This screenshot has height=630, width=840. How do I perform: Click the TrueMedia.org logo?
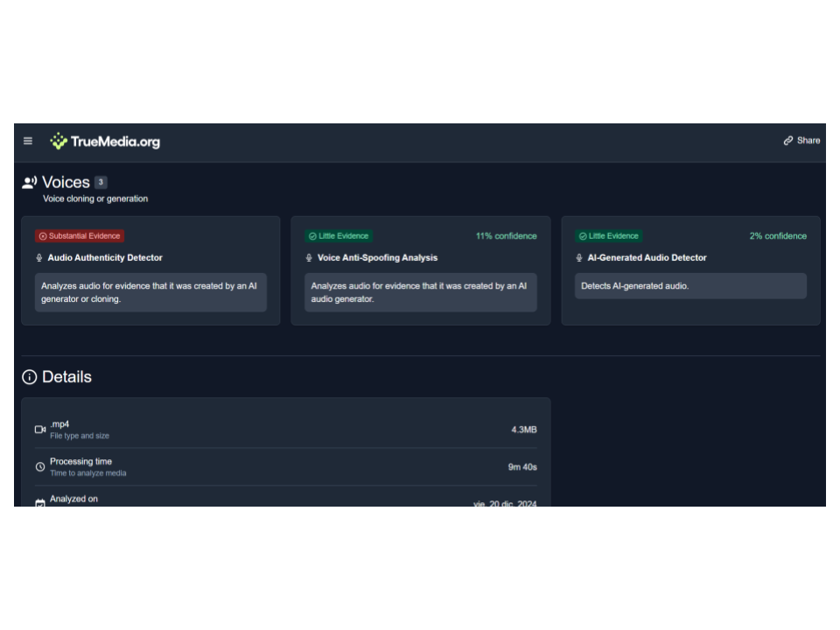(x=105, y=141)
